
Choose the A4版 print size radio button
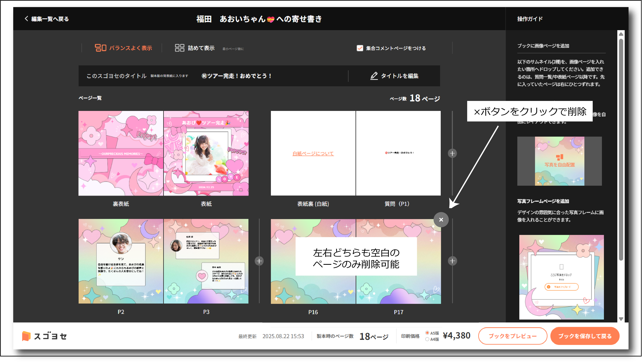[428, 340]
